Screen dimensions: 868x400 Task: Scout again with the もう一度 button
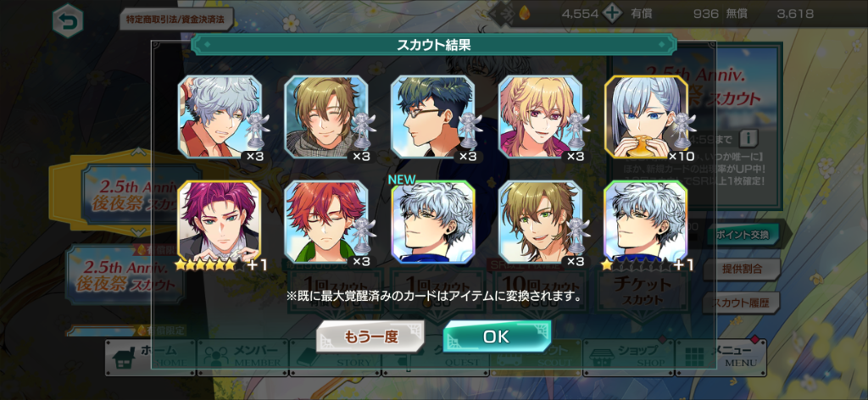coord(370,336)
